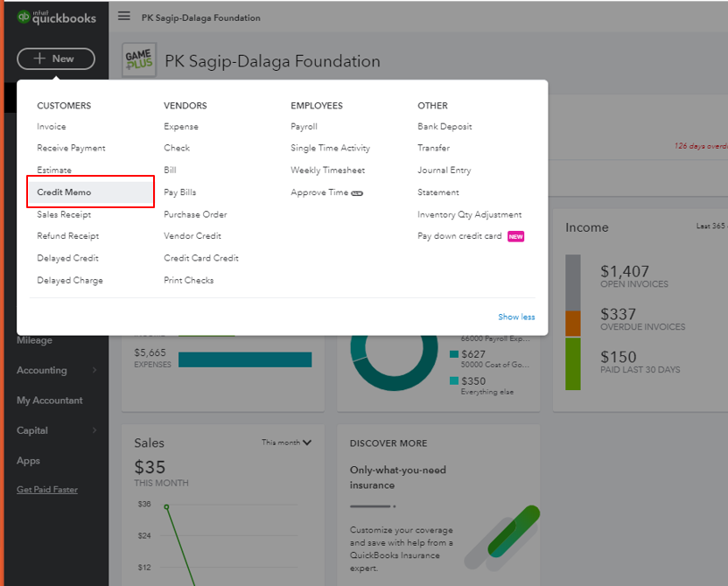The width and height of the screenshot is (728, 586).
Task: Open the Get Paid Faster link
Action: (x=47, y=490)
